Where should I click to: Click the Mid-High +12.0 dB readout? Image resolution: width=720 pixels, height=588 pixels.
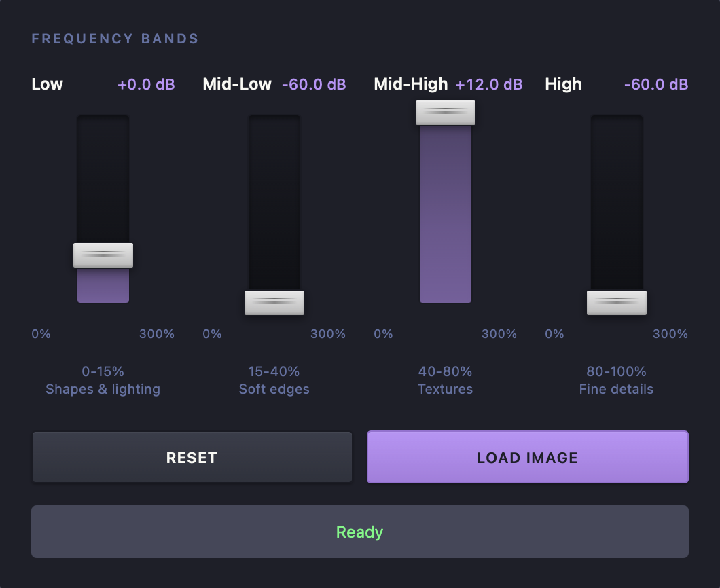pyautogui.click(x=489, y=85)
